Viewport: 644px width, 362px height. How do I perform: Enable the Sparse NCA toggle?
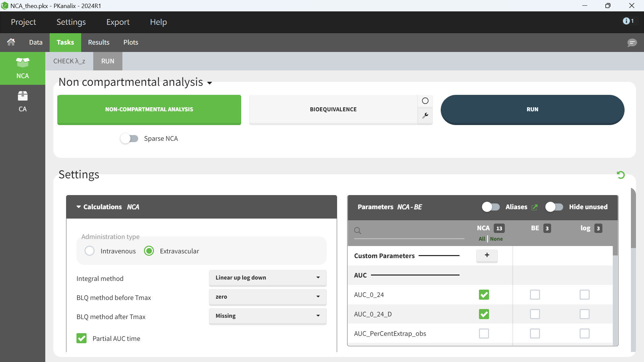tap(129, 138)
